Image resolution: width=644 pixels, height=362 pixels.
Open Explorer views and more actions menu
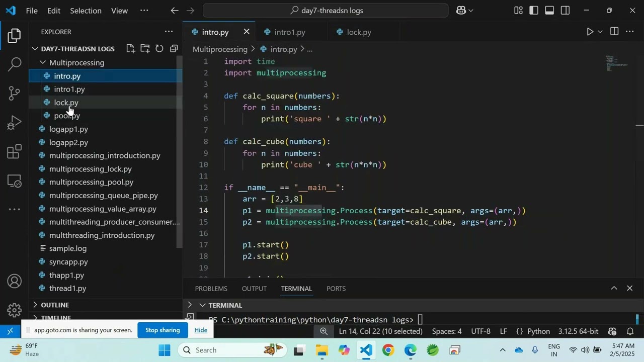click(169, 32)
